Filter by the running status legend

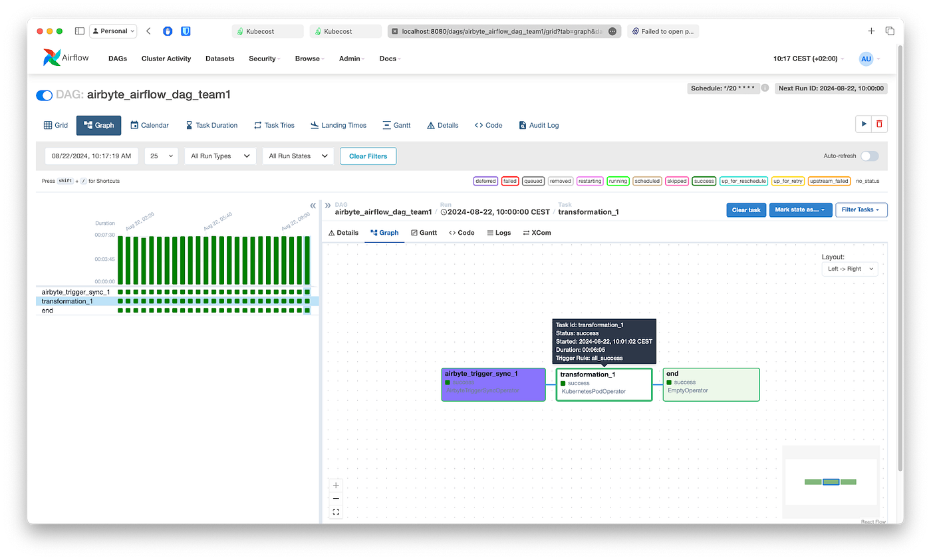click(618, 181)
